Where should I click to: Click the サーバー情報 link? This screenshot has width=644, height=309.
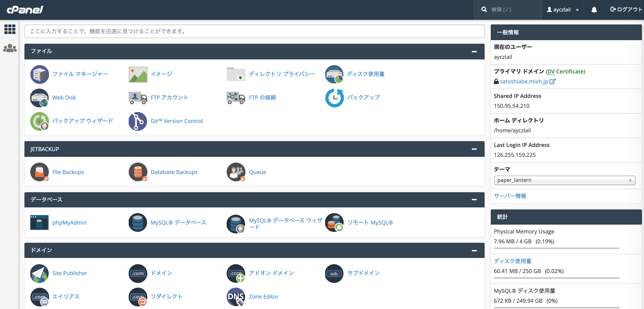[x=510, y=196]
